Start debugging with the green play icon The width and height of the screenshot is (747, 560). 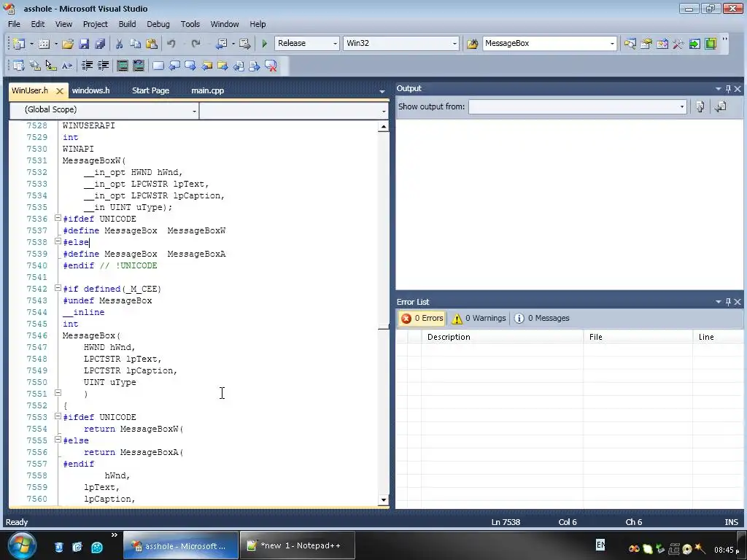tap(264, 44)
